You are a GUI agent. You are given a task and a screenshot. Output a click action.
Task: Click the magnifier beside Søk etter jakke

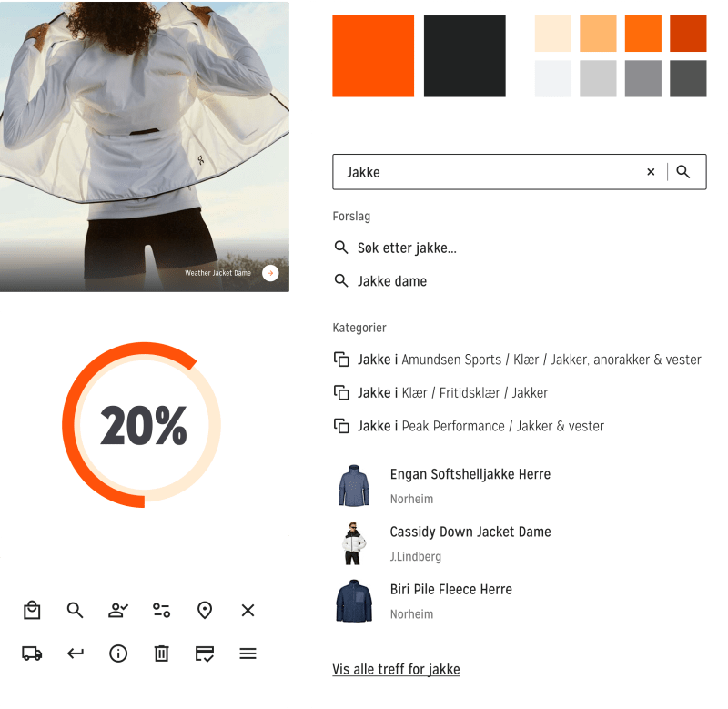(x=341, y=248)
